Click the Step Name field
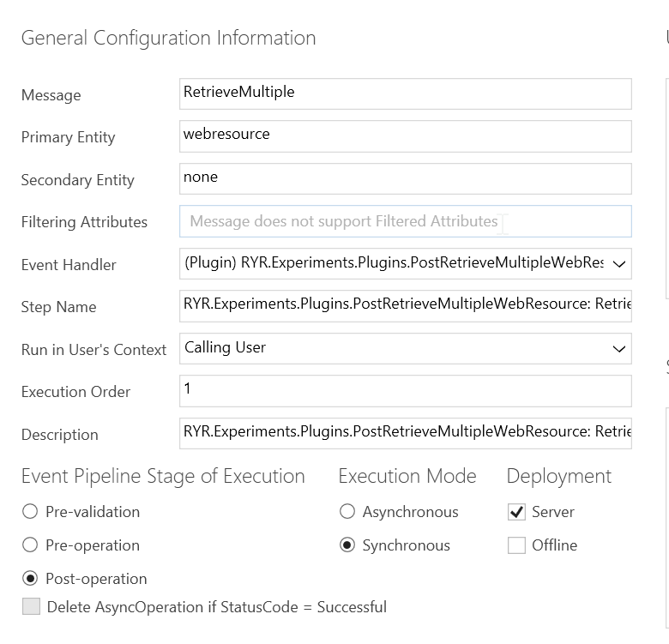669x644 pixels. tap(405, 305)
